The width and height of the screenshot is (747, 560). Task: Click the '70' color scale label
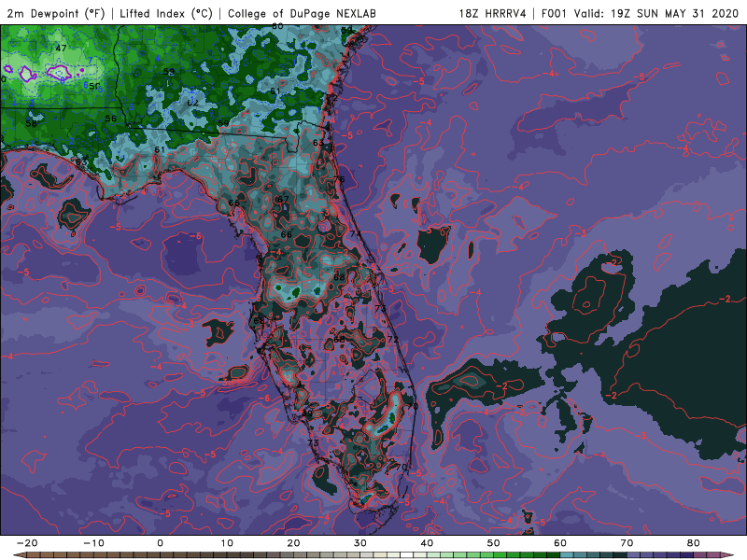tap(627, 543)
